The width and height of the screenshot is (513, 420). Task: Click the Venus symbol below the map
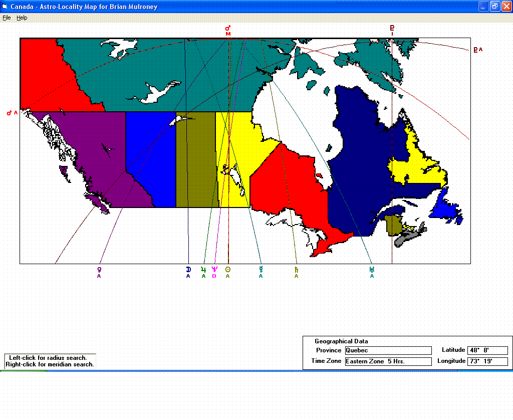pyautogui.click(x=99, y=270)
